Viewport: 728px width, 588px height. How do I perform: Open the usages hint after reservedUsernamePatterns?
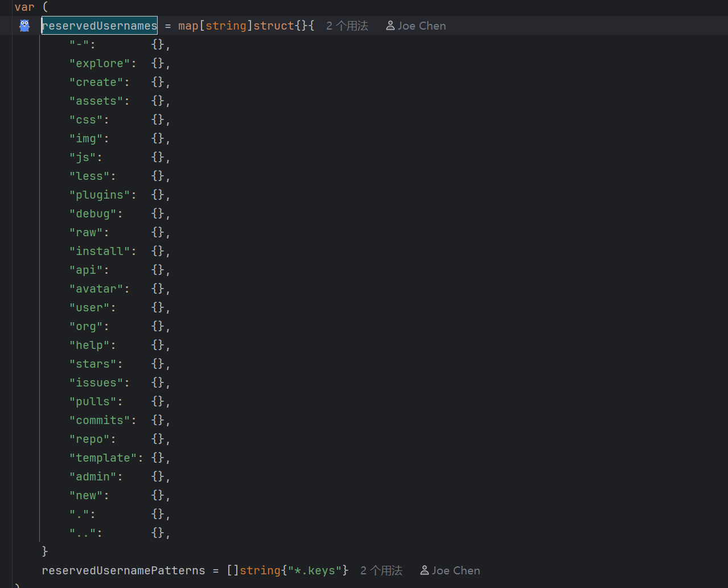[x=381, y=570]
